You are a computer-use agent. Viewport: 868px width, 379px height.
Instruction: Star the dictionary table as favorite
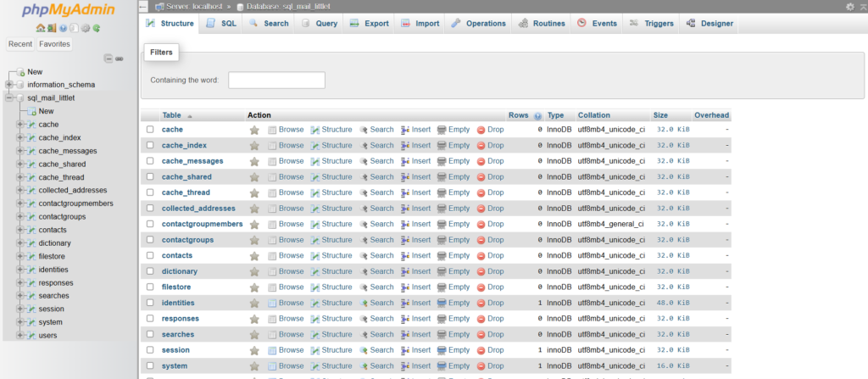click(x=254, y=271)
